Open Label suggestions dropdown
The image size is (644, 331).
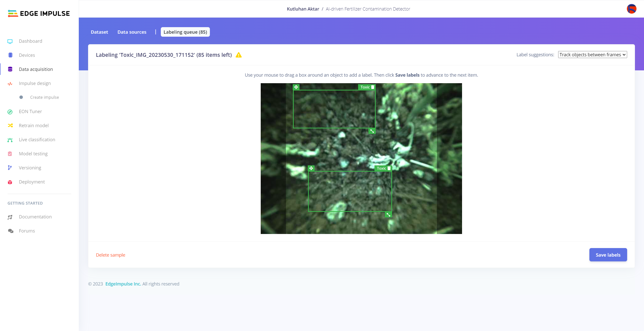click(592, 55)
